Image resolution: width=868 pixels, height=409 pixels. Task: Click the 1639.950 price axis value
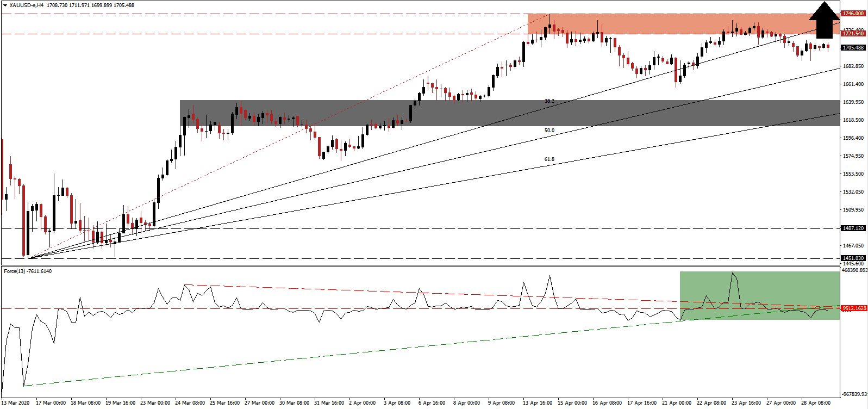[x=853, y=102]
